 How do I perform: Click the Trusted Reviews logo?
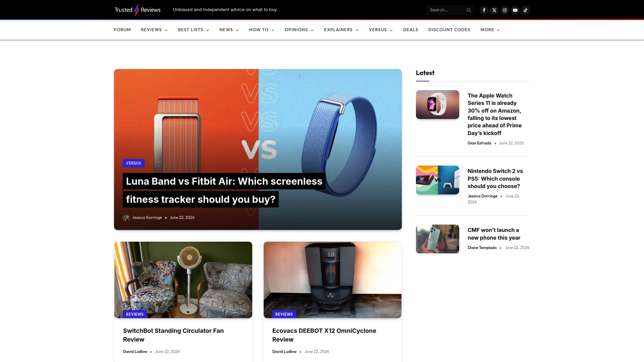coord(138,10)
